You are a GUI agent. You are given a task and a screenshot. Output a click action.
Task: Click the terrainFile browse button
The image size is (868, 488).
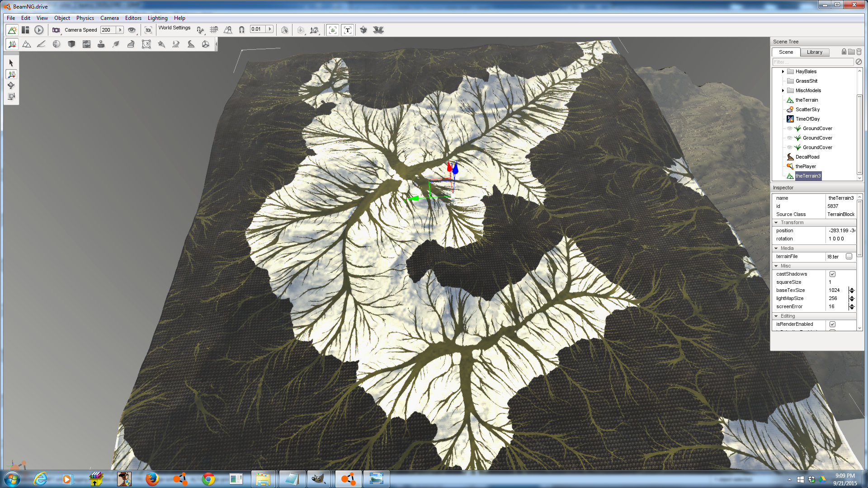[x=849, y=257]
